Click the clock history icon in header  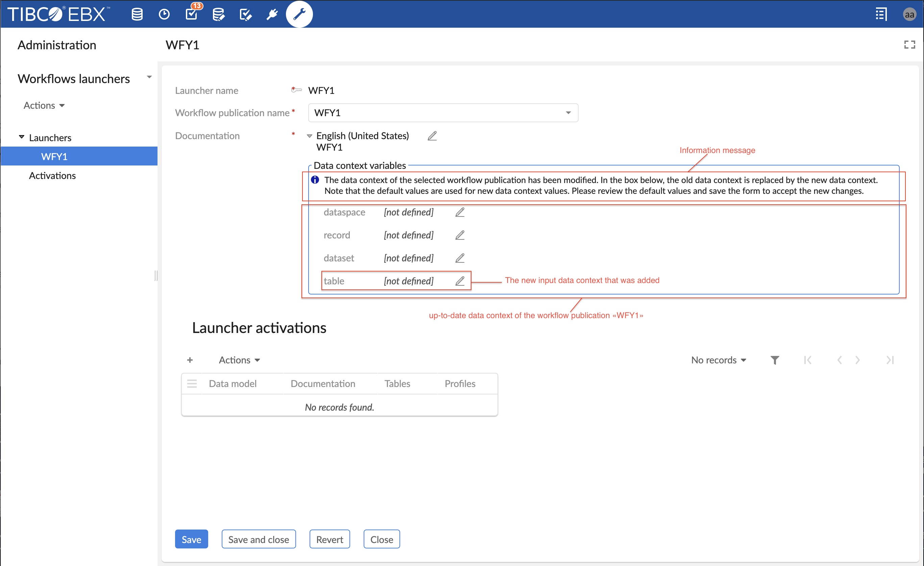(164, 14)
